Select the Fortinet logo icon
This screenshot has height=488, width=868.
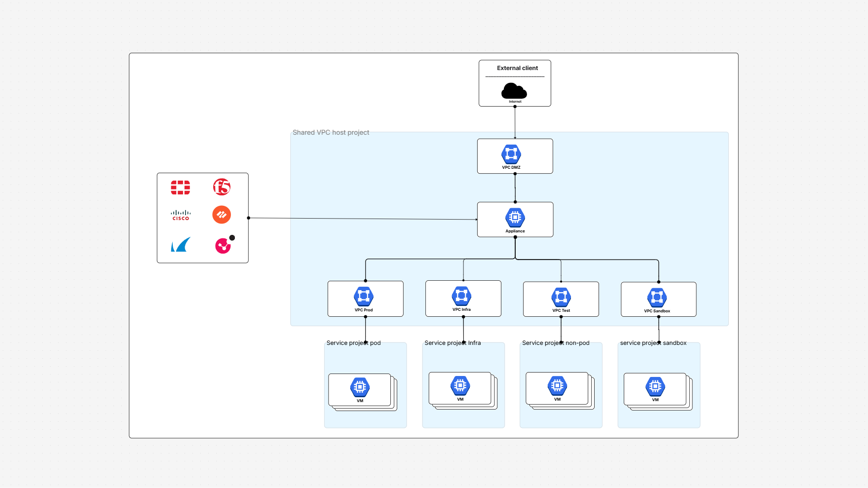point(180,188)
